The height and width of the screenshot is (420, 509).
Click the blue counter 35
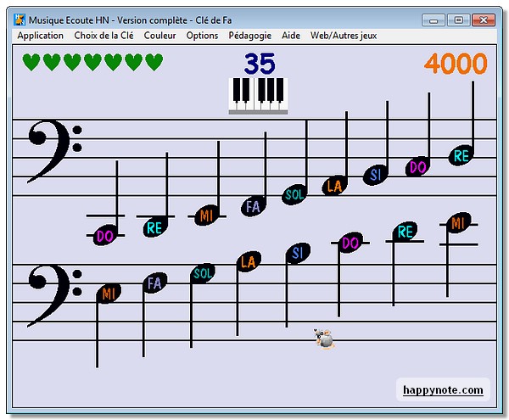tap(260, 64)
